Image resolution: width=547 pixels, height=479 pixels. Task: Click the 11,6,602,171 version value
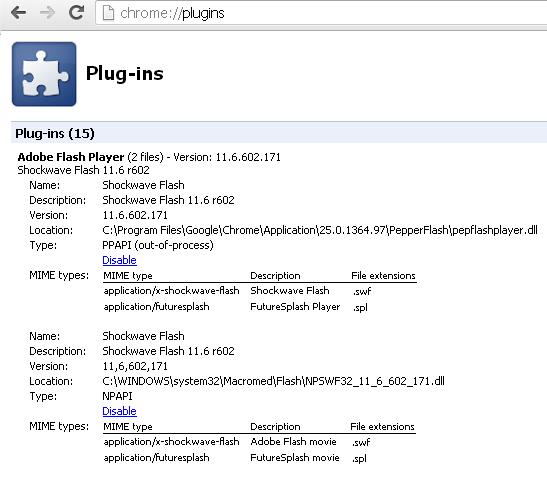pos(135,366)
